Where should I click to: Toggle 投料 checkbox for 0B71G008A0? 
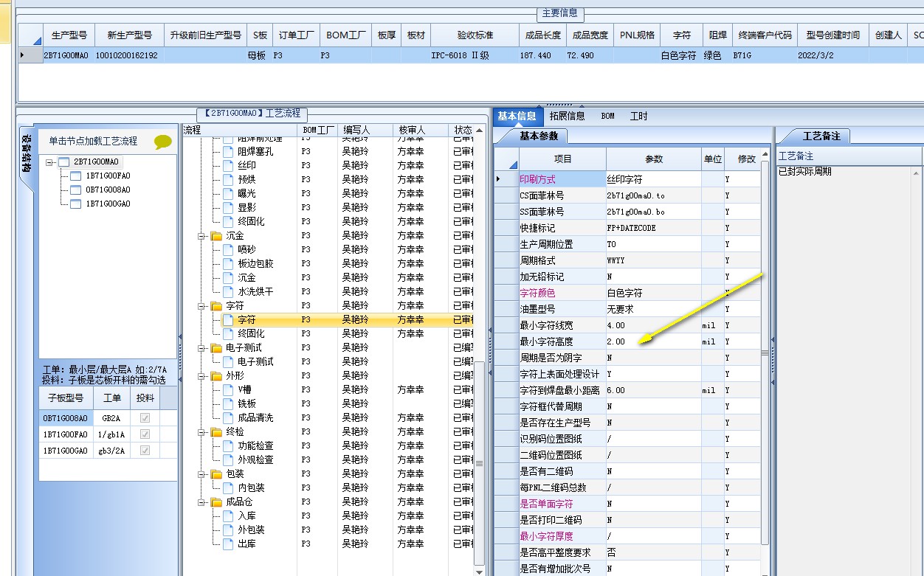pos(145,418)
